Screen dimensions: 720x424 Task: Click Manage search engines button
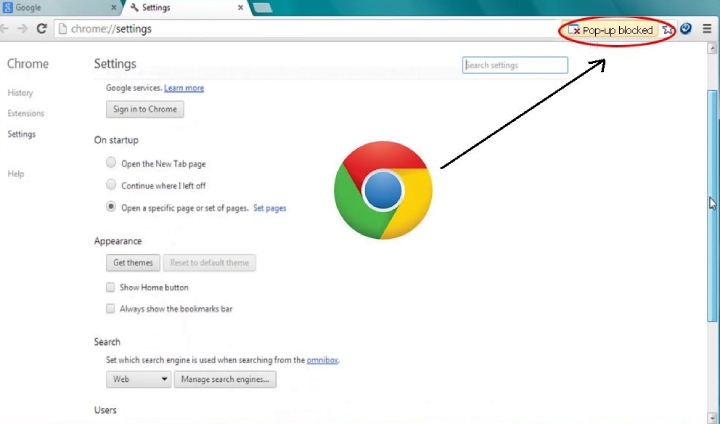pyautogui.click(x=225, y=379)
